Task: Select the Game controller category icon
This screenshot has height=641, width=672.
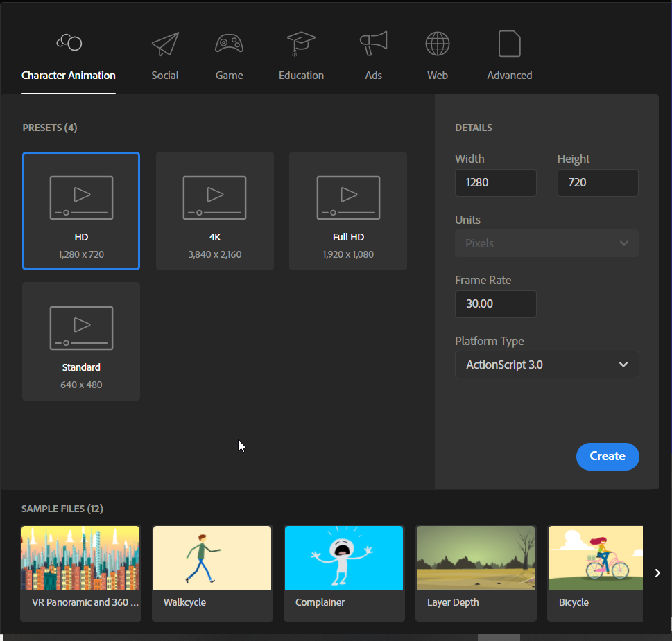Action: point(230,43)
